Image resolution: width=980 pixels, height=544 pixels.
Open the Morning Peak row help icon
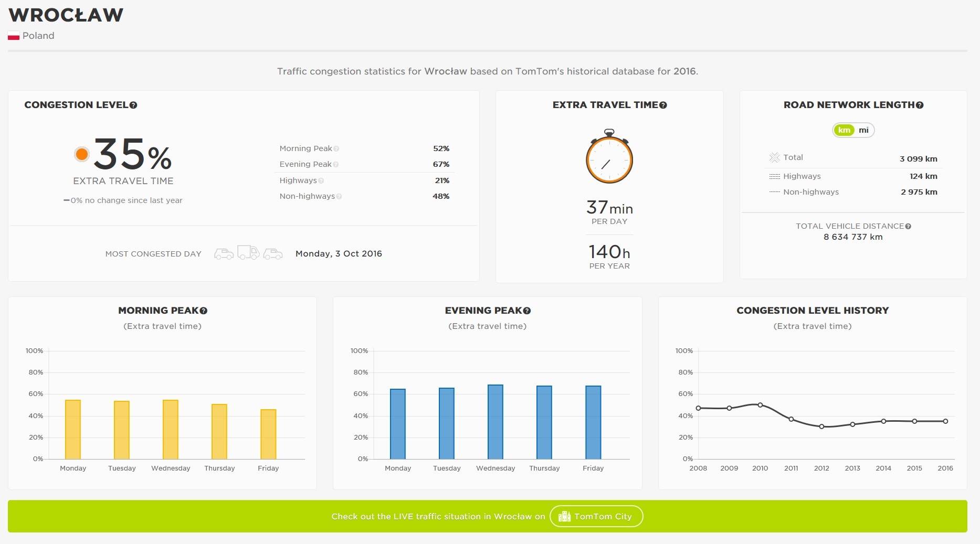tap(336, 149)
